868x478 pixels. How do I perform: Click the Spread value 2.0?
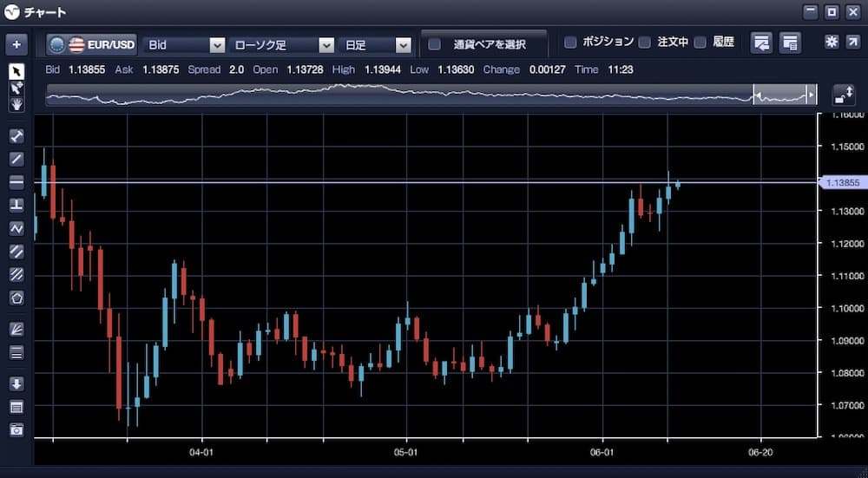pyautogui.click(x=236, y=69)
